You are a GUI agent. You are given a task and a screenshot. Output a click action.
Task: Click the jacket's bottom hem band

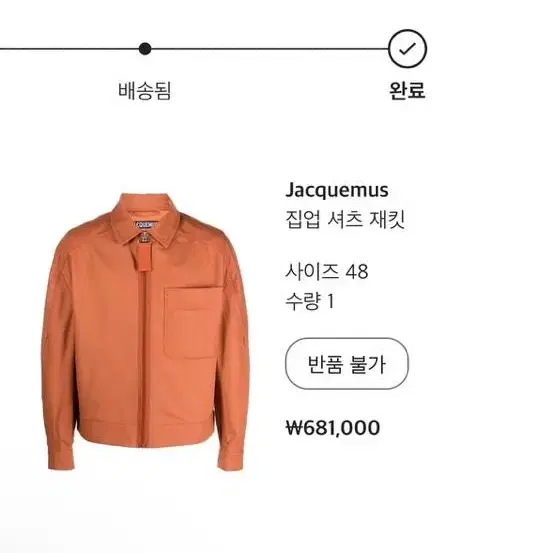(x=145, y=432)
